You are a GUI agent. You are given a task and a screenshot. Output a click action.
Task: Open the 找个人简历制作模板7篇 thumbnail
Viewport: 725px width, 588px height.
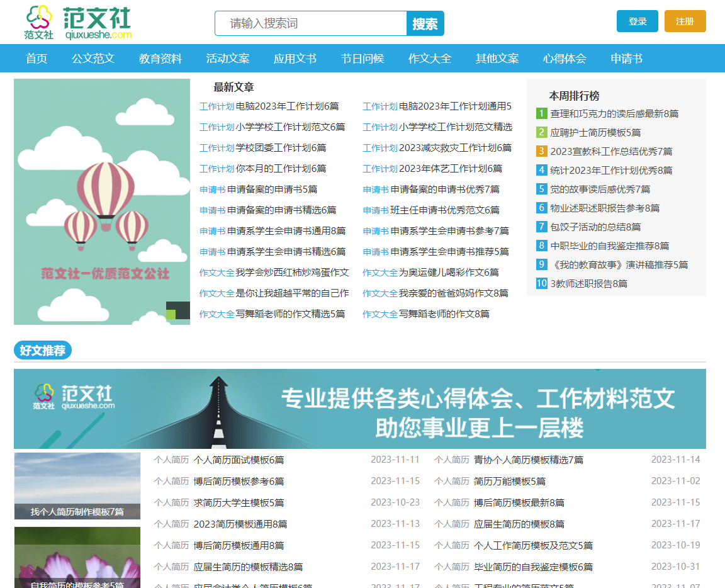(x=77, y=486)
